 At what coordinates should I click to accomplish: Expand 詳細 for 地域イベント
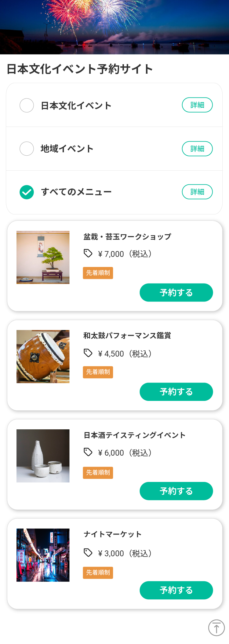197,149
